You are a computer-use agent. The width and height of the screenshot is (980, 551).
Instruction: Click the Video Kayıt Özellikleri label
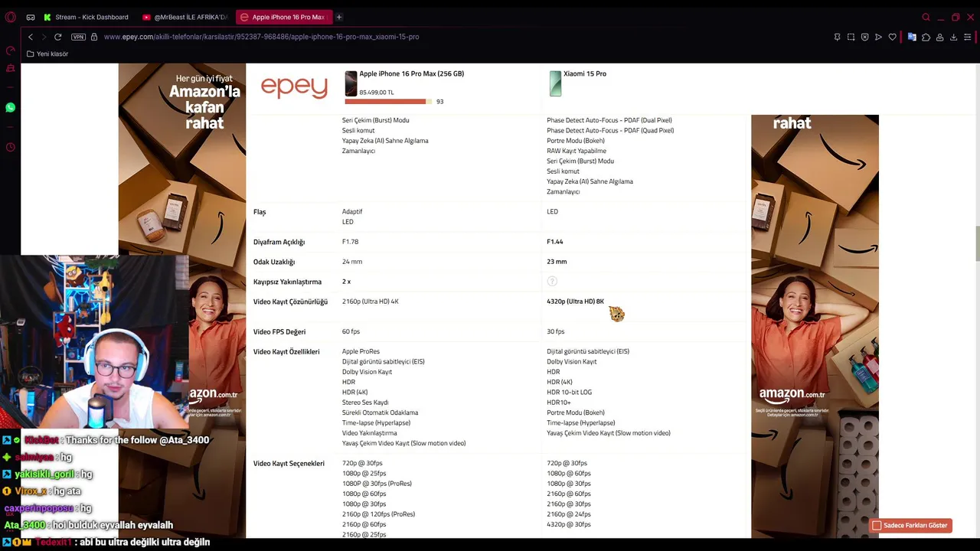click(286, 351)
